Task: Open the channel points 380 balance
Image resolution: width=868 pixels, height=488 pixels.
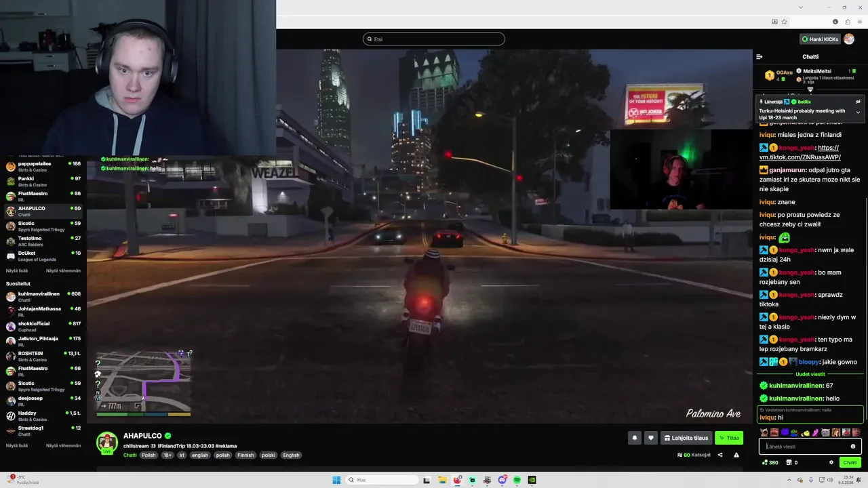Action: pos(770,463)
